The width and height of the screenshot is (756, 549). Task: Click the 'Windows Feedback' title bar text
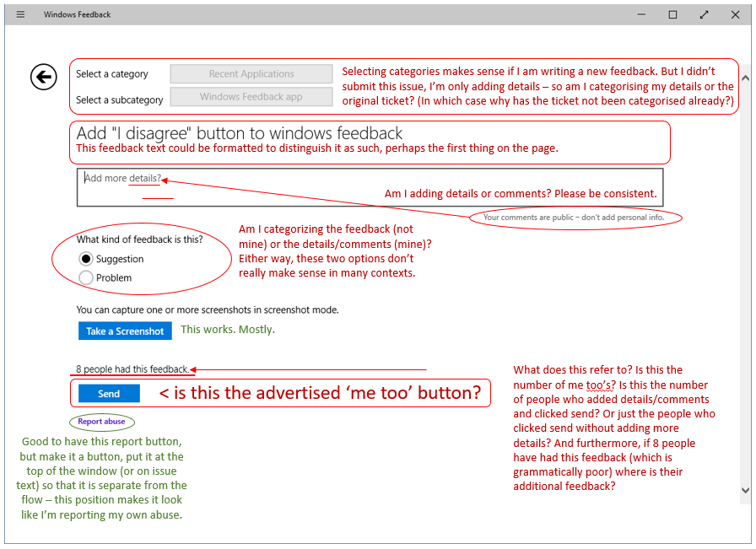point(77,14)
